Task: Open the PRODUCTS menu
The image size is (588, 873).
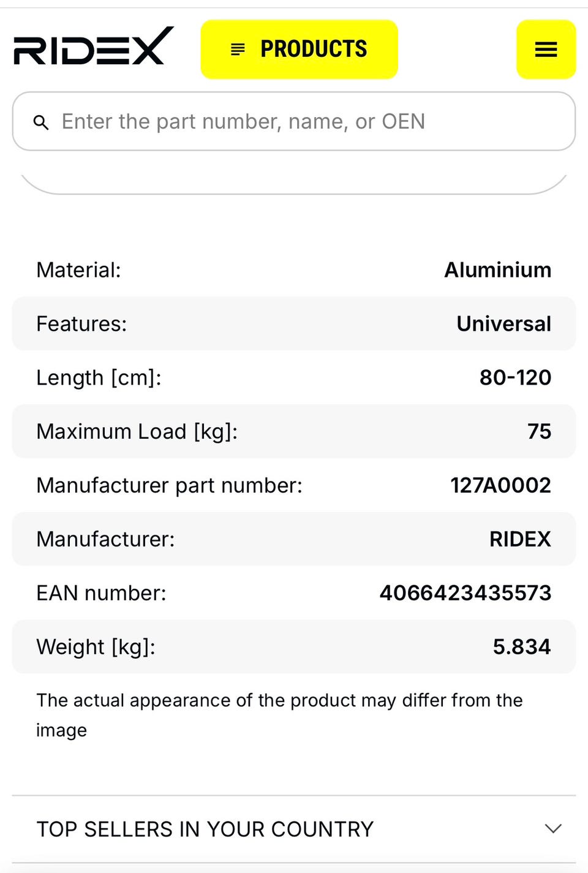Action: pos(299,49)
